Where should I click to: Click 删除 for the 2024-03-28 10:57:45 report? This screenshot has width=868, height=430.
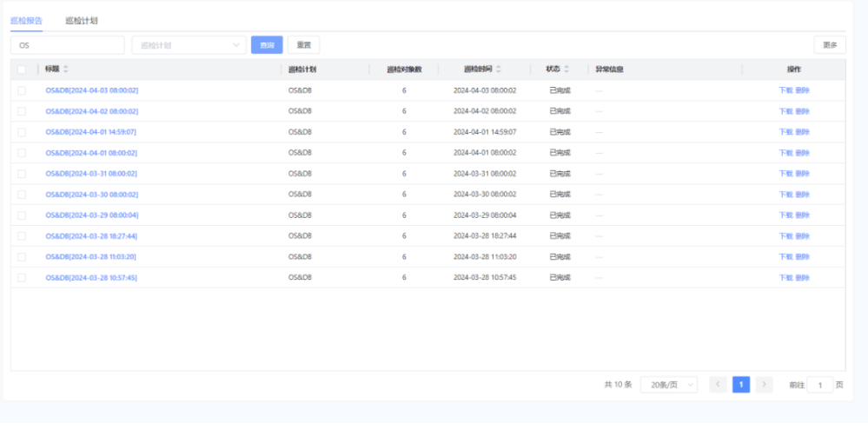802,278
